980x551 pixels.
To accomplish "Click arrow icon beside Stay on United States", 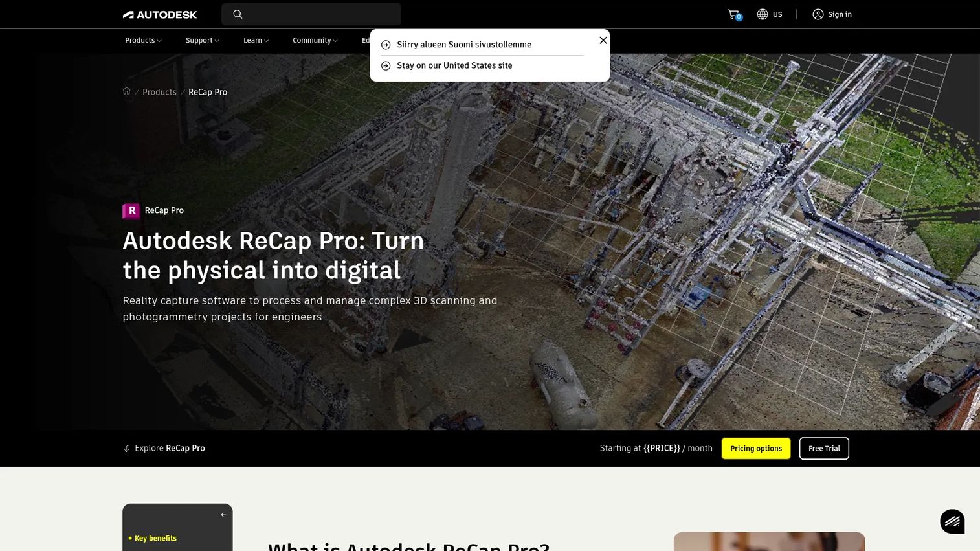I will point(386,65).
